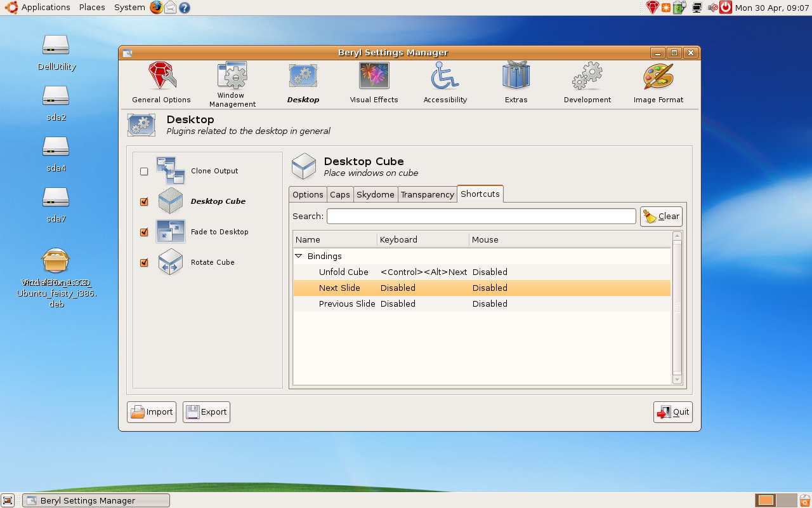Open the mail client launcher icon
Screen dimensions: 812x508
point(171,8)
